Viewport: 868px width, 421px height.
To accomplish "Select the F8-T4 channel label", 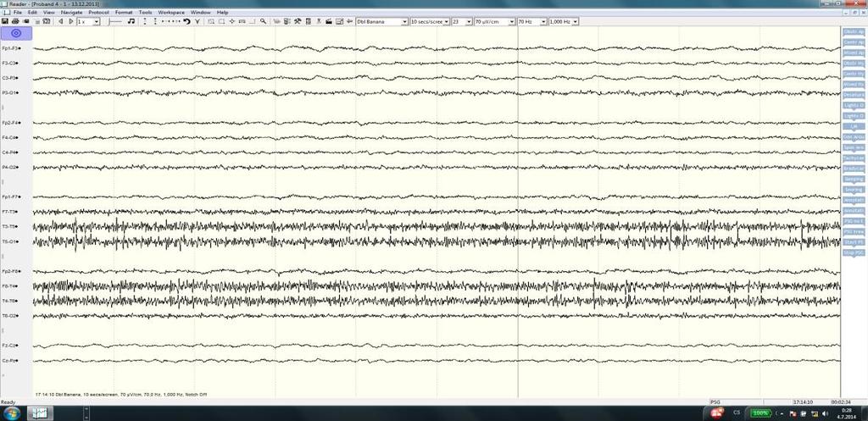I will tap(10, 286).
